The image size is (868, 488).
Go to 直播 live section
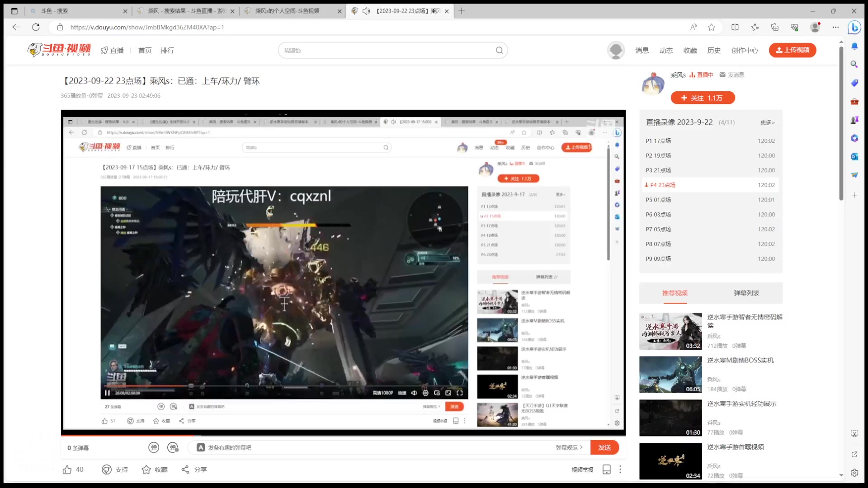[112, 51]
